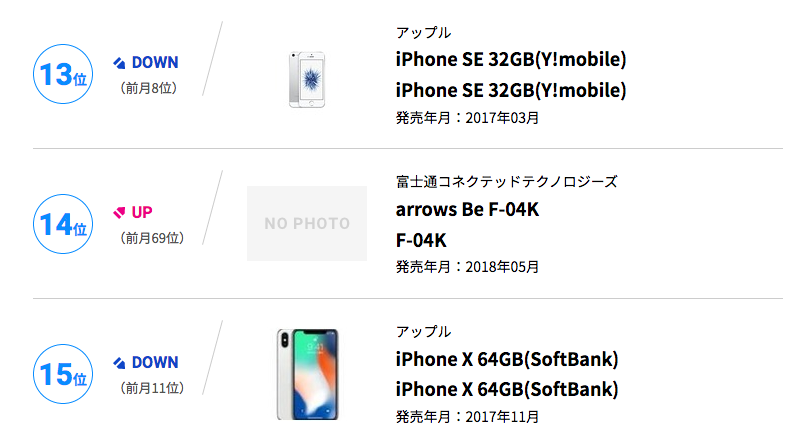Click the 14位 rank badge

62,223
